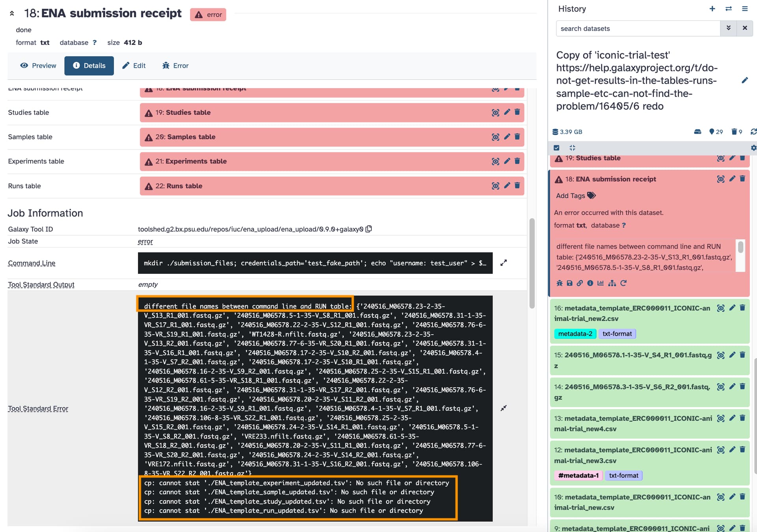Display dataset 16 metadata_template with eye icon
Viewport: 757px width, 532px height.
720,308
